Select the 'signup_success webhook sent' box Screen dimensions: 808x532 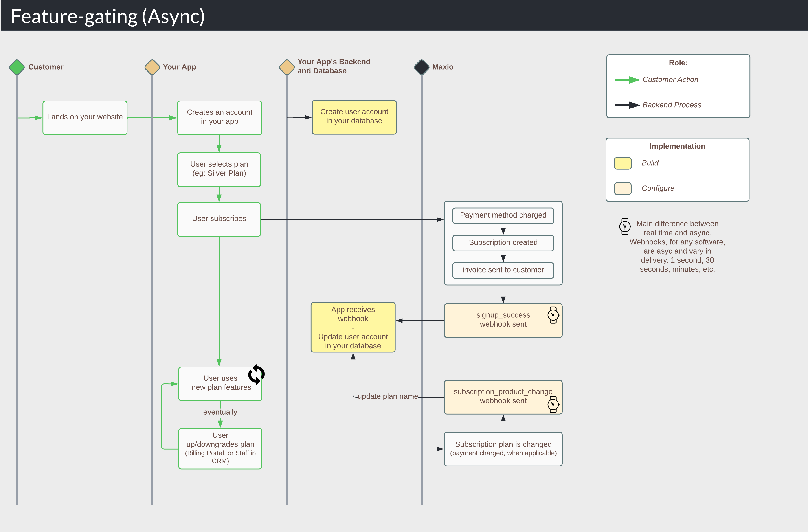click(503, 321)
